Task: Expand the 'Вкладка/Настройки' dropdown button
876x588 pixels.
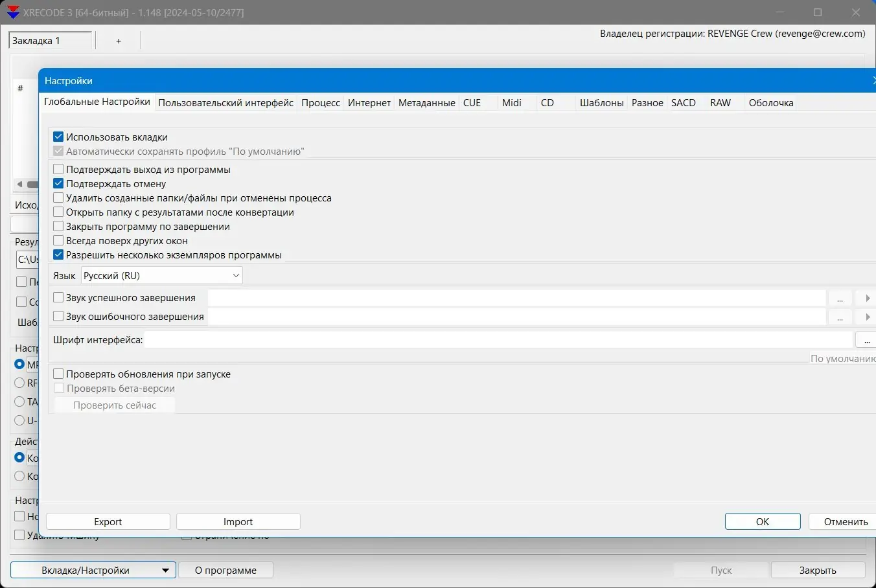Action: pyautogui.click(x=93, y=571)
